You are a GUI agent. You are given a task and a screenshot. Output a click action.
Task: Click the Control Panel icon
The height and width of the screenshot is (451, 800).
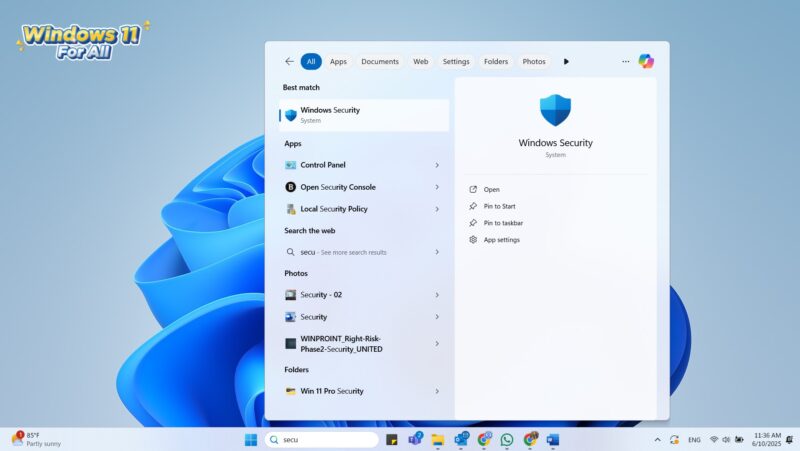click(290, 165)
